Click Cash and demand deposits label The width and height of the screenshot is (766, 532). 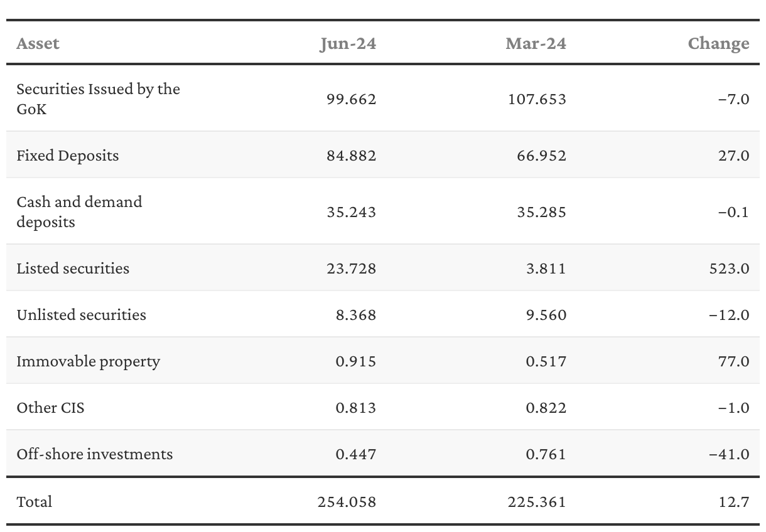(80, 211)
